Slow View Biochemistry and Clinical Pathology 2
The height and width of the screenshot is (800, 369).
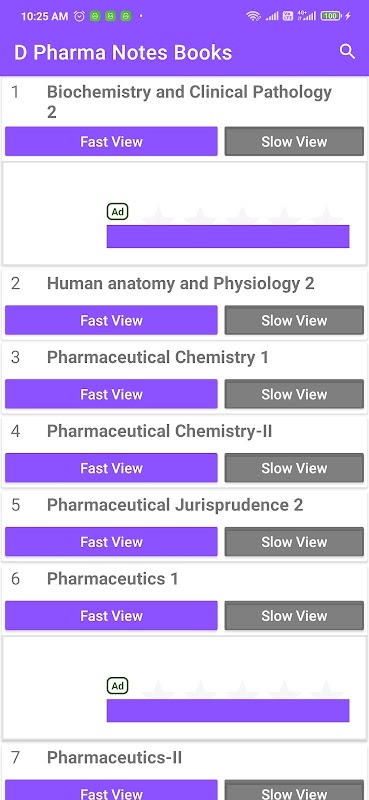pyautogui.click(x=294, y=141)
